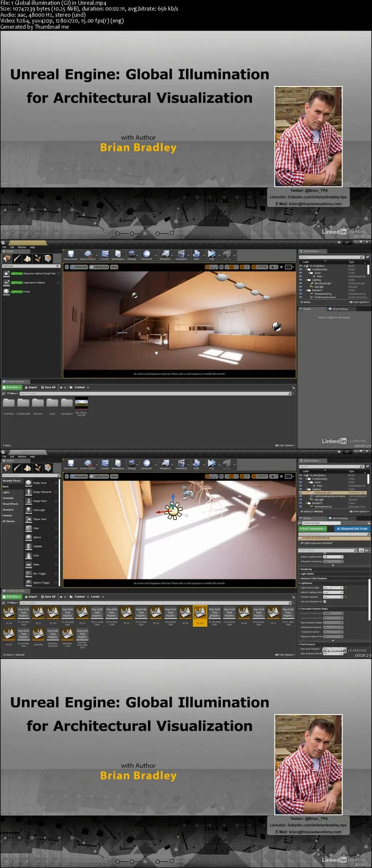This screenshot has height=868, width=372.
Task: Toggle visibility of Arena folder in the 00:01:23 outliner
Action: 300,482
